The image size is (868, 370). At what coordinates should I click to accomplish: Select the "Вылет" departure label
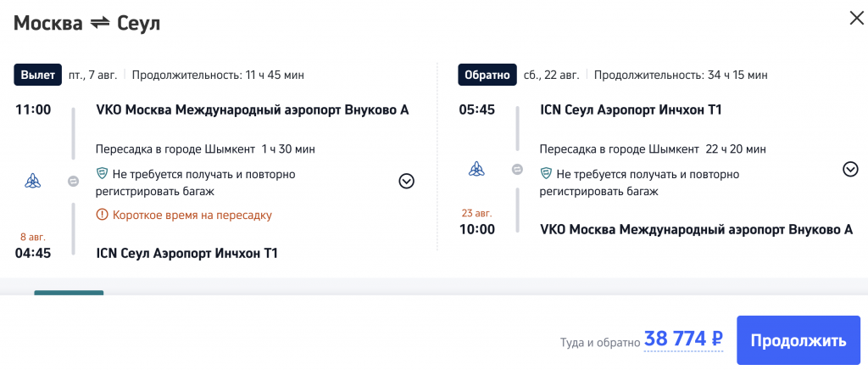coord(37,75)
